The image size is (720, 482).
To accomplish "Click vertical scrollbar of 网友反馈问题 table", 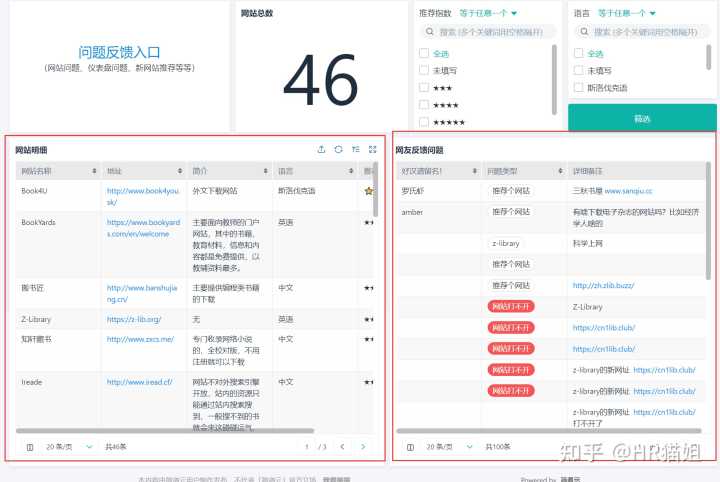I will 708,220.
